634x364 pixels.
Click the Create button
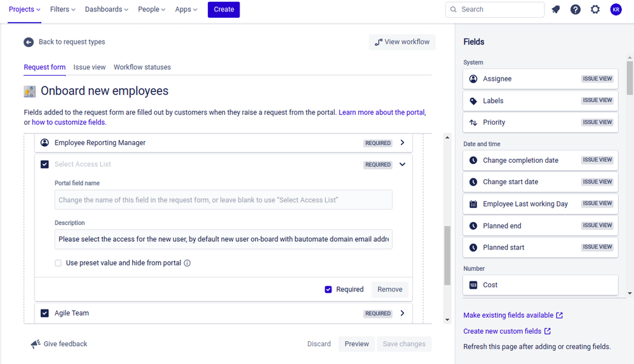tap(224, 10)
